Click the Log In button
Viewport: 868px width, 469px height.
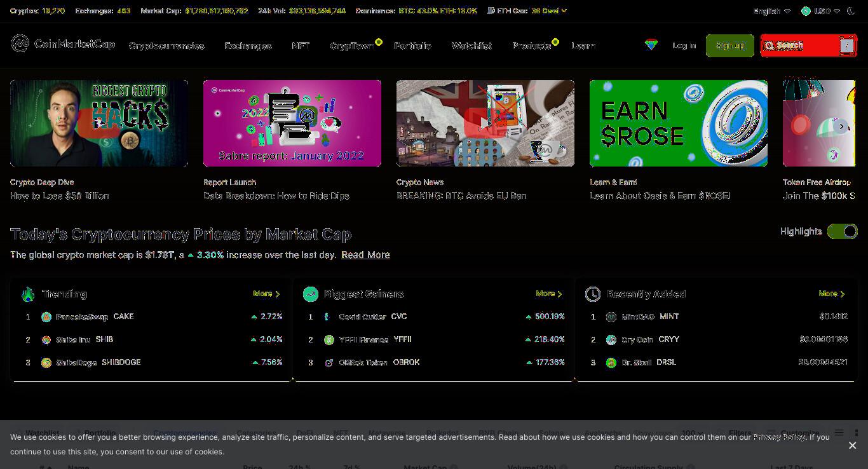coord(684,46)
